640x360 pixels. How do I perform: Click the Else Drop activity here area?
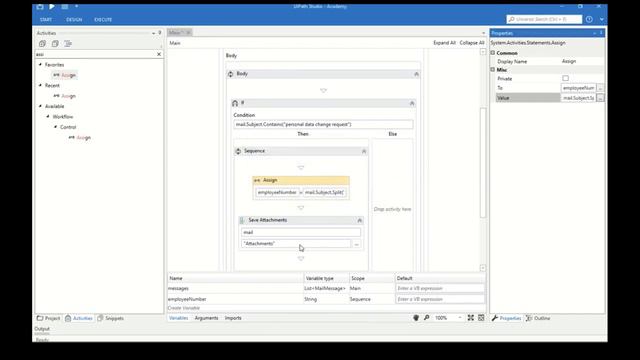tap(392, 209)
